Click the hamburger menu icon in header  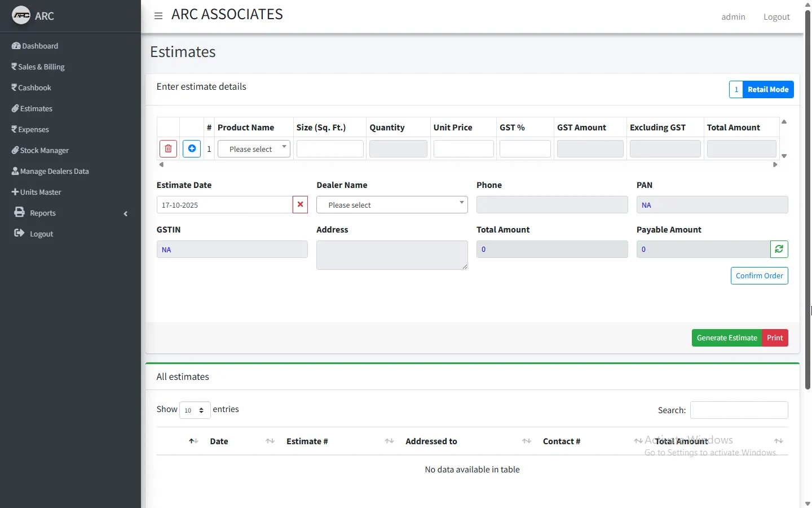point(158,16)
